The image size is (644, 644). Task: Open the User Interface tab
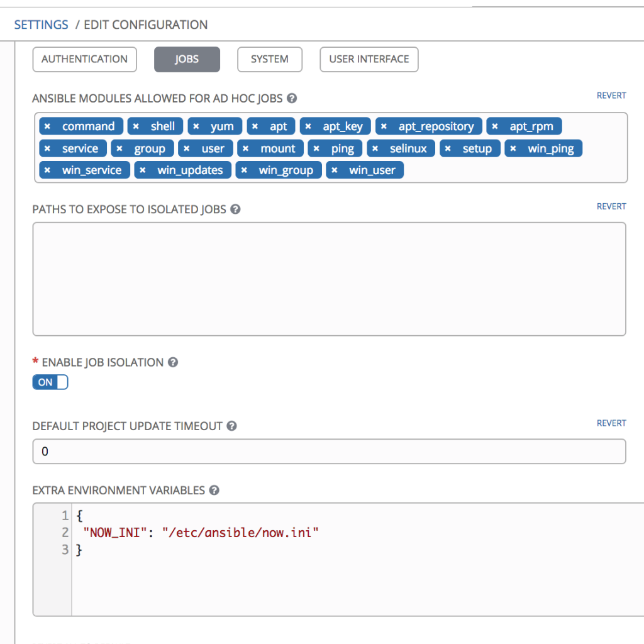coord(369,59)
